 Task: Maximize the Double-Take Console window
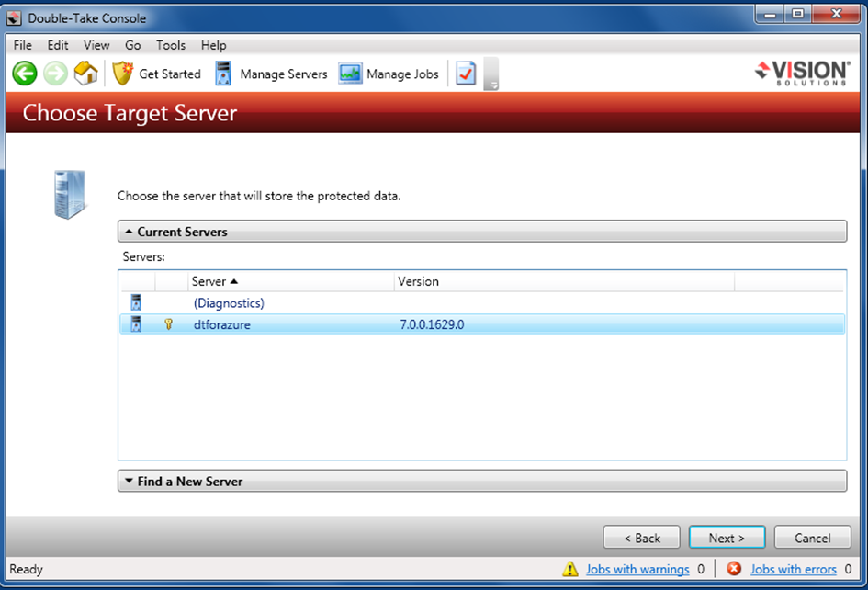(x=797, y=14)
